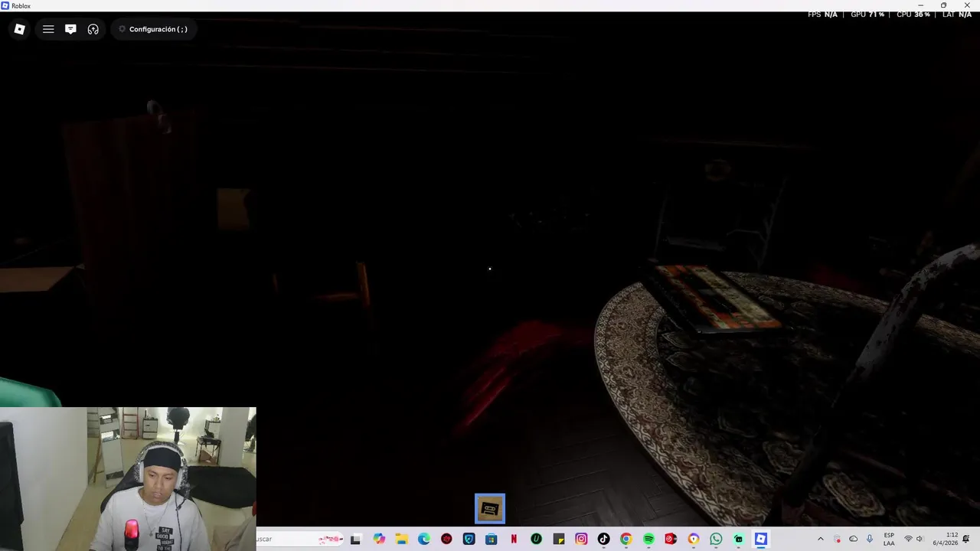
Task: Click the LAT N/A stat
Action: [957, 15]
